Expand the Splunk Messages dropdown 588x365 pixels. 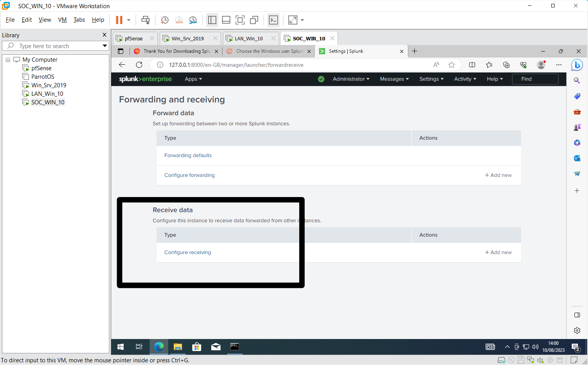394,79
